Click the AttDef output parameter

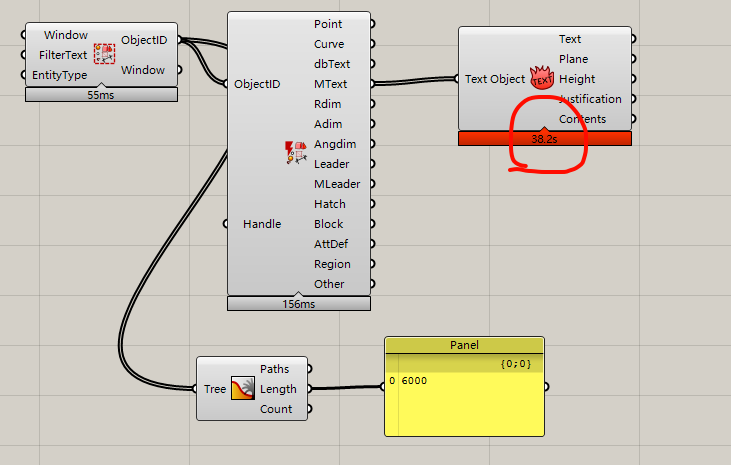[331, 244]
